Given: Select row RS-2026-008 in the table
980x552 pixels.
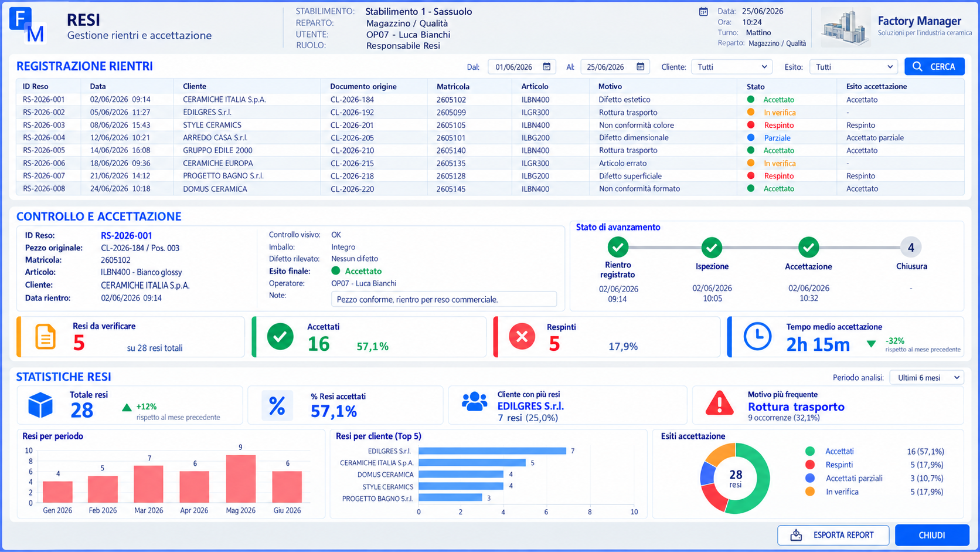Looking at the screenshot, I should [490, 189].
